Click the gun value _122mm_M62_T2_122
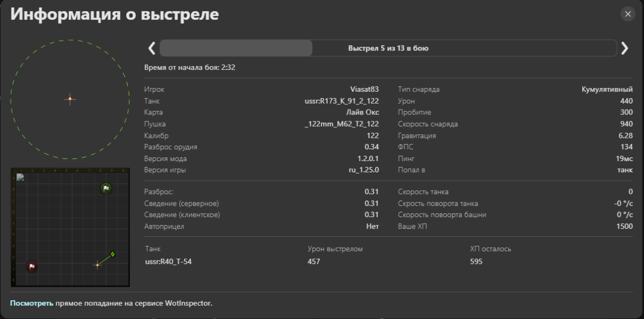The height and width of the screenshot is (319, 644). (341, 124)
